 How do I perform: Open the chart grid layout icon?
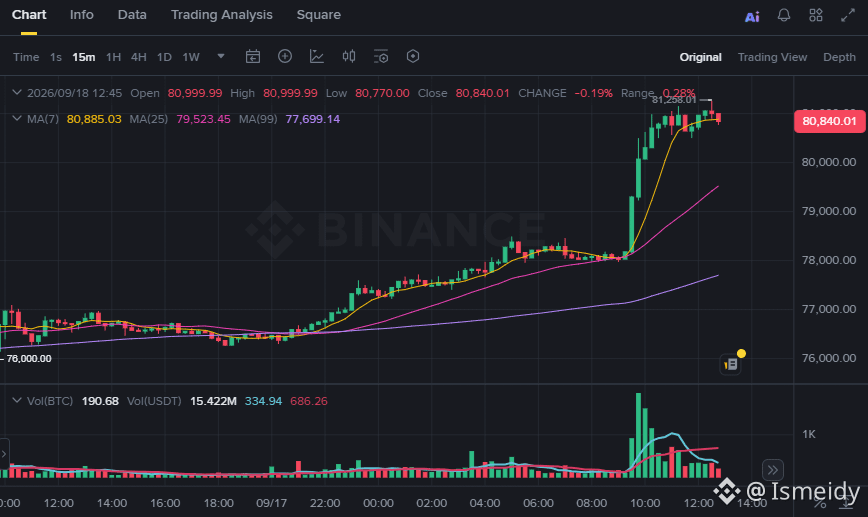(816, 15)
